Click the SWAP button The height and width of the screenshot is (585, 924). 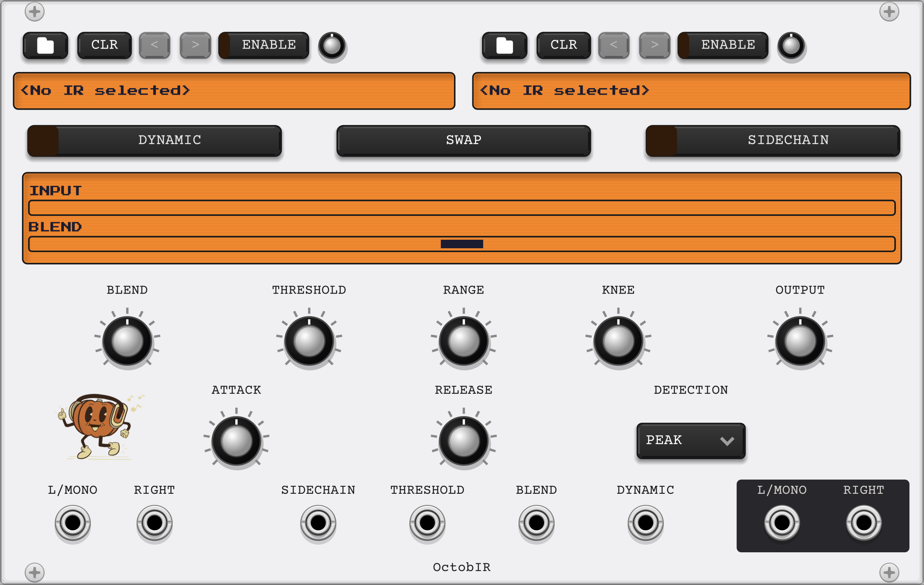(464, 140)
